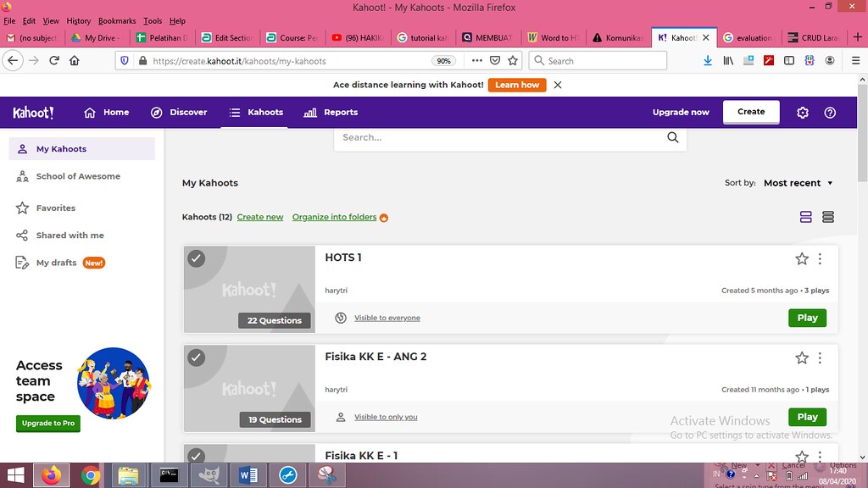Open Microsoft Word from the taskbar

(x=248, y=475)
